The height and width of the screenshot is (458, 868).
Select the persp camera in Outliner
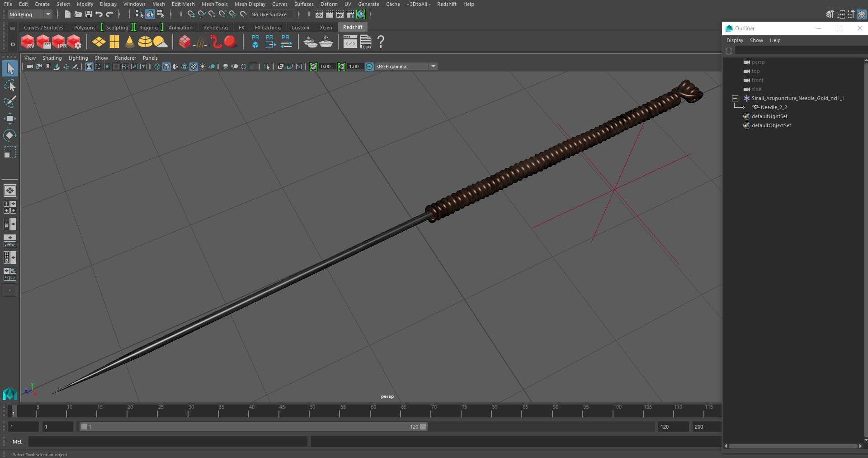758,62
